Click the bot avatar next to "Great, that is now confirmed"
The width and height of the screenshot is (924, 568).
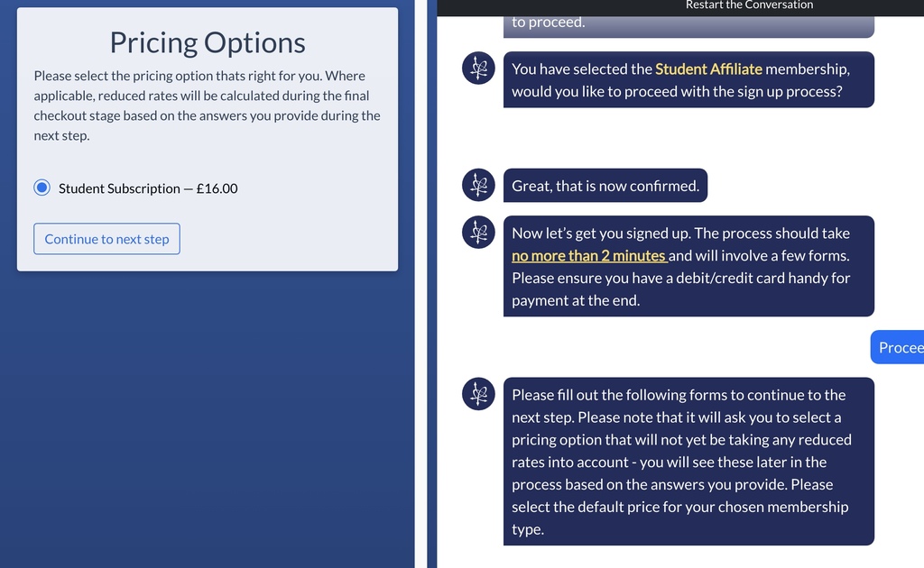click(478, 186)
